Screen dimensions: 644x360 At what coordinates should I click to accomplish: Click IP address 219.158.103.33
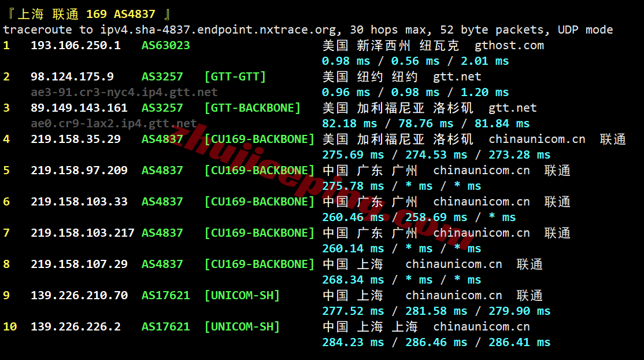click(79, 201)
